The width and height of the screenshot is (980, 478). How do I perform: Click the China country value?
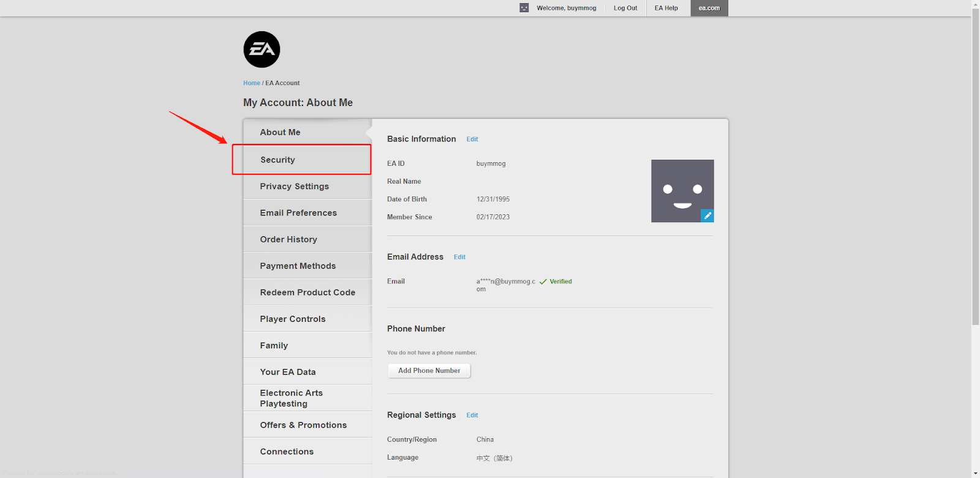pos(485,439)
